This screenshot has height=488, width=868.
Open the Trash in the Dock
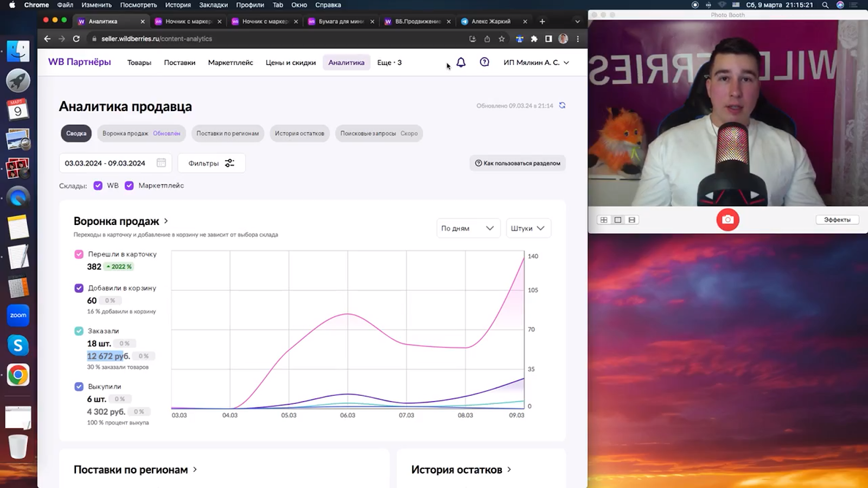pos(18,446)
